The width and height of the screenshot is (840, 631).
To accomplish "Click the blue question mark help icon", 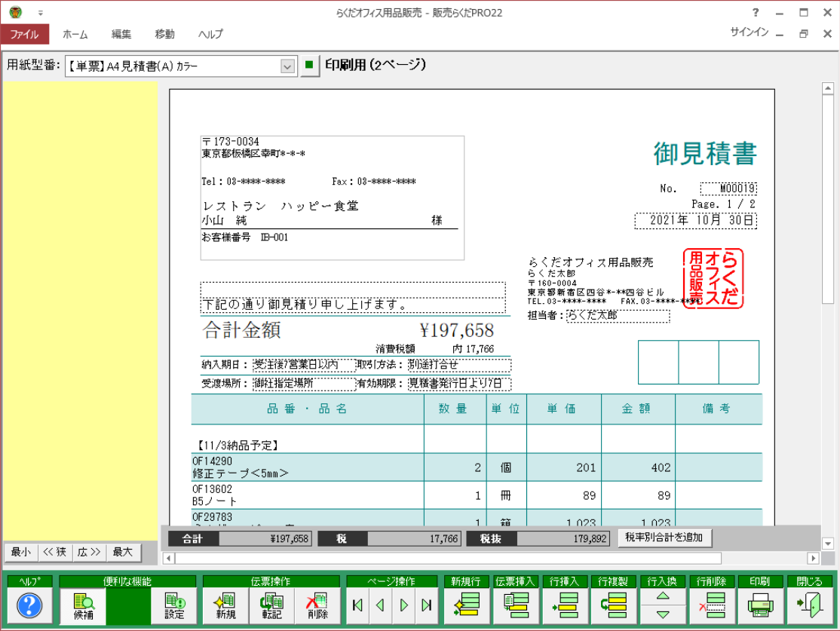I will tap(29, 605).
